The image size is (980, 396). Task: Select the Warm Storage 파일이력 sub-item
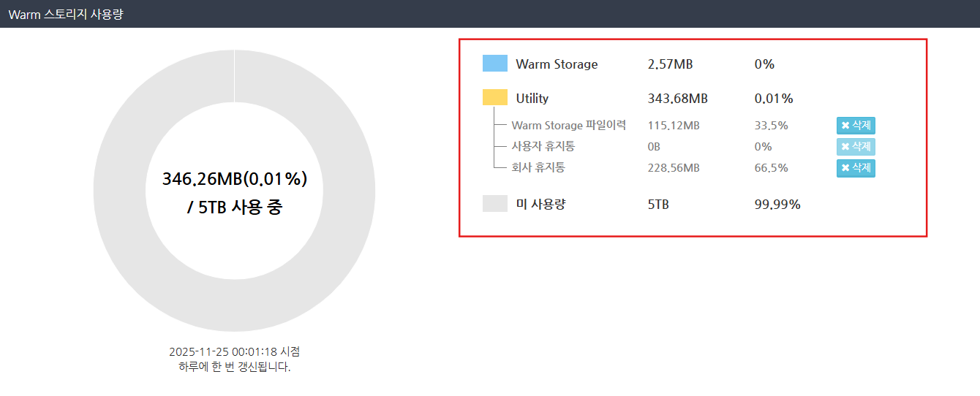[568, 126]
